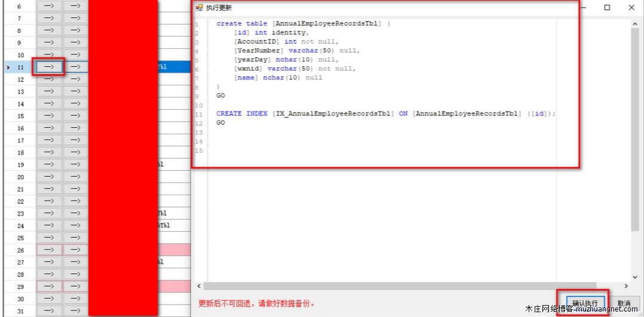Image resolution: width=644 pixels, height=317 pixels.
Task: Click the '[wxnid] varchar(50) not null,' line
Action: pyautogui.click(x=295, y=69)
